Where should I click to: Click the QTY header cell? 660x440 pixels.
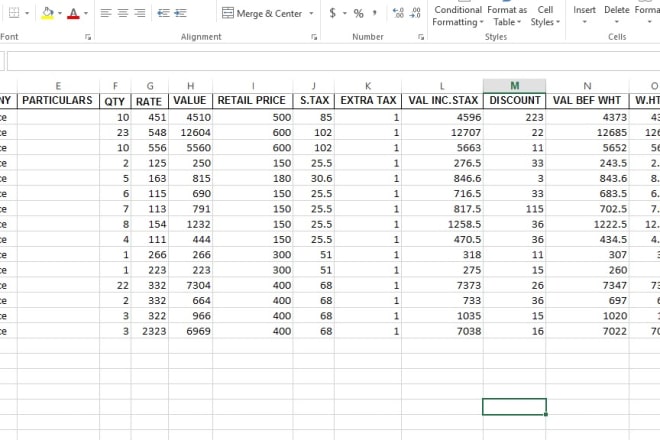tap(115, 101)
